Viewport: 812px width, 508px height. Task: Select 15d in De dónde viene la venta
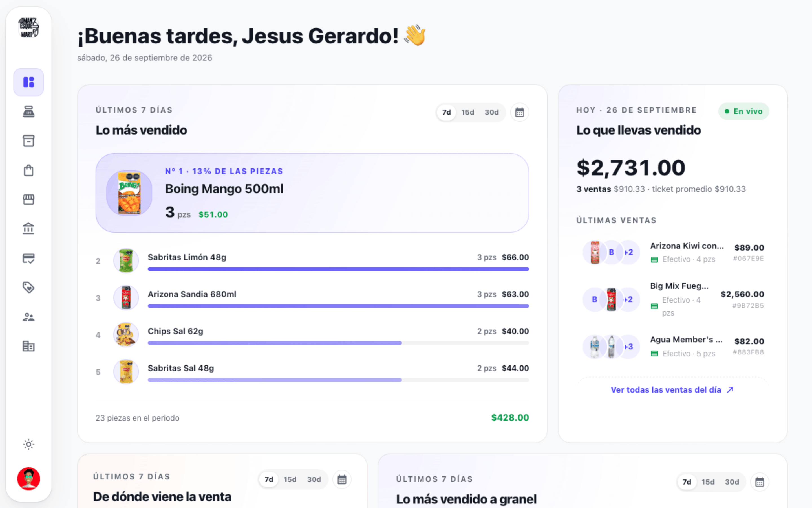coord(290,479)
